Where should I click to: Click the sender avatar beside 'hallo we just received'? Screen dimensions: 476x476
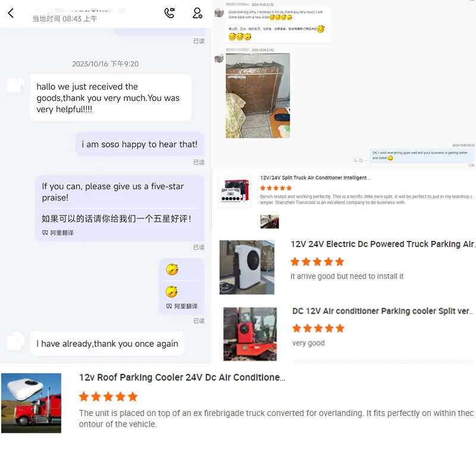point(16,84)
